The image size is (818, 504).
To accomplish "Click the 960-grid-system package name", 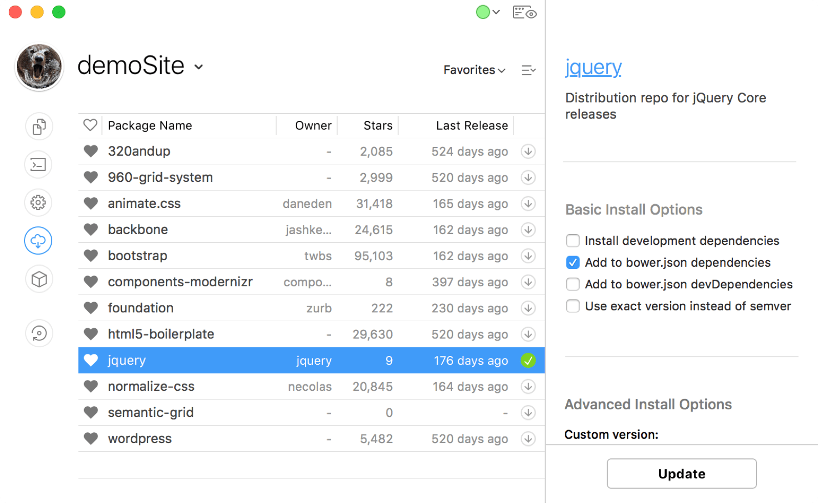I will point(160,178).
